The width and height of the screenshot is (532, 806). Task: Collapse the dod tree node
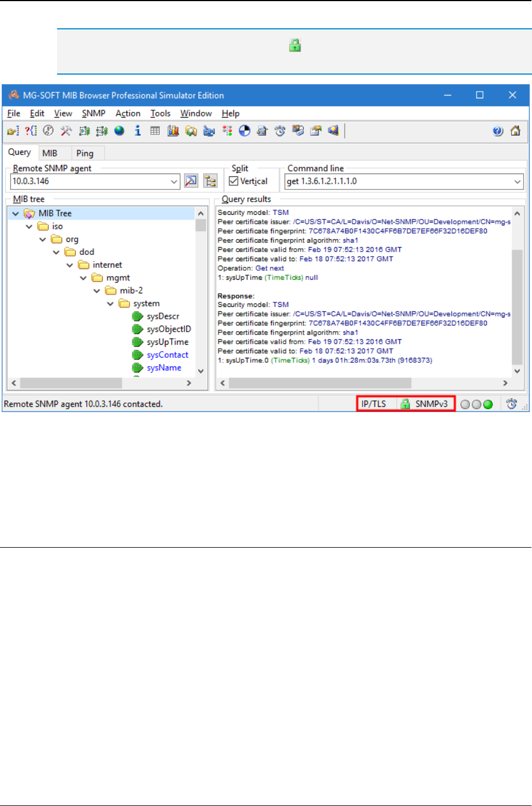[56, 253]
